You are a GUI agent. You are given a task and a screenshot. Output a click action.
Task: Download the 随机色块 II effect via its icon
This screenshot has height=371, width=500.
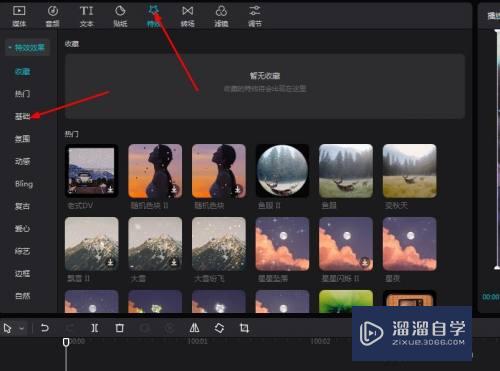click(x=174, y=190)
